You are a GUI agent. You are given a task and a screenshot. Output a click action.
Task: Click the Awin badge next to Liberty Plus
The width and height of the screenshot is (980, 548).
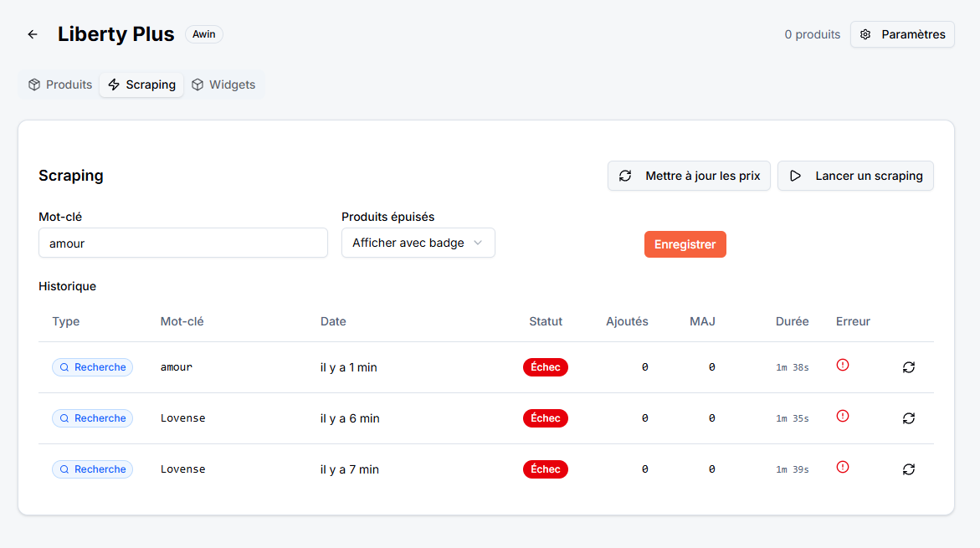point(203,34)
